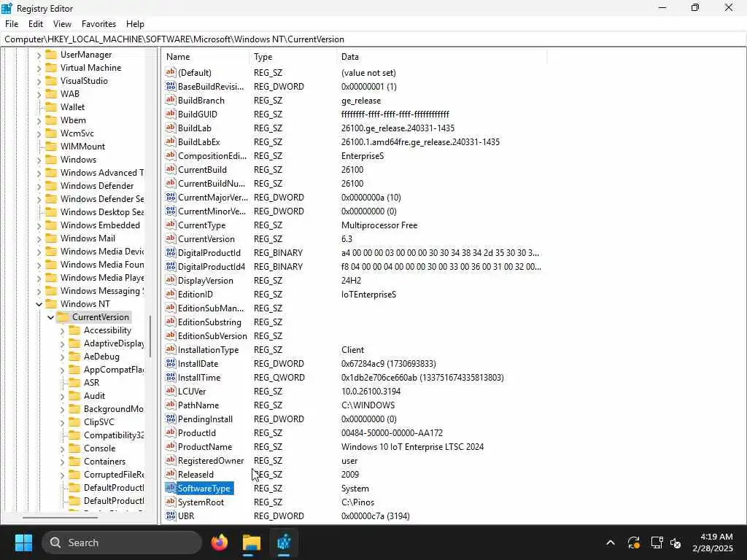Select the ReleaseId value
747x560 pixels.
tap(196, 474)
